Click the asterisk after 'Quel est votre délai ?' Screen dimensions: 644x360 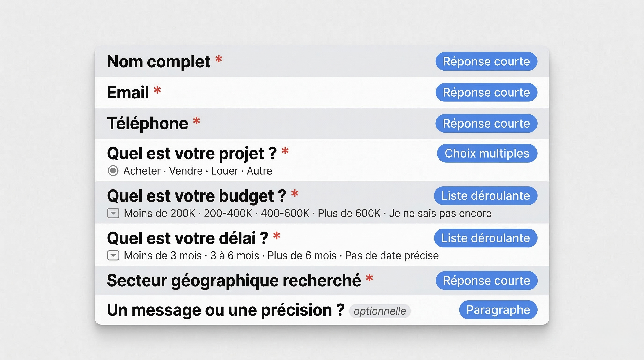click(x=277, y=236)
